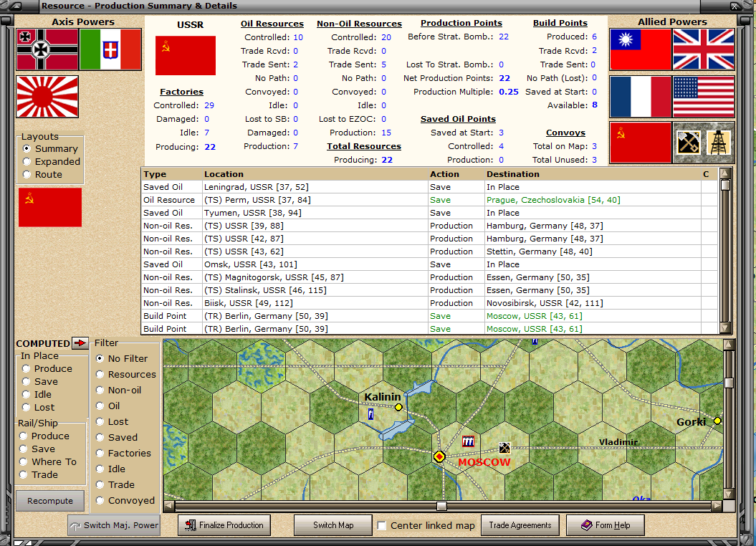Select Oil Resource Perm row
Viewport: 756px width, 546px height.
pyautogui.click(x=429, y=200)
